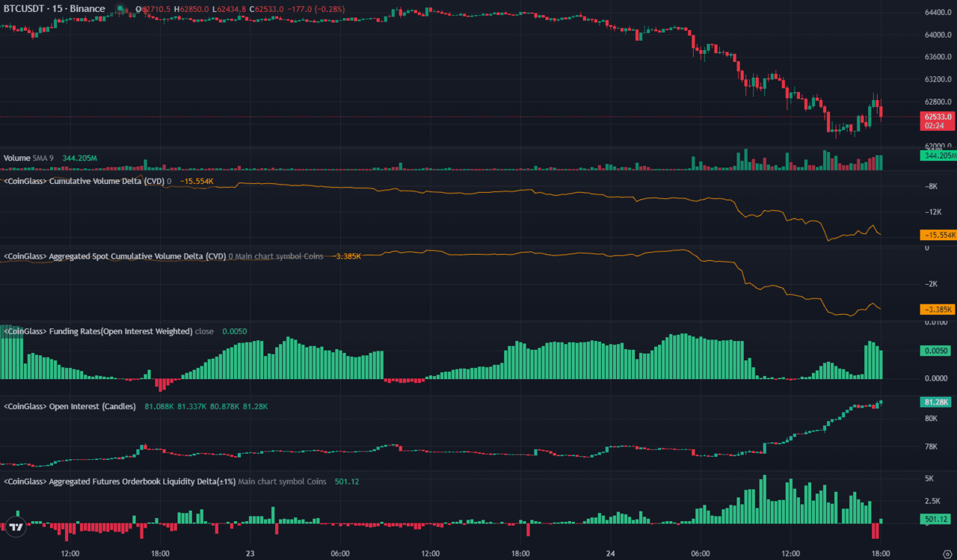
Task: Click the green market status dot
Action: (x=119, y=8)
